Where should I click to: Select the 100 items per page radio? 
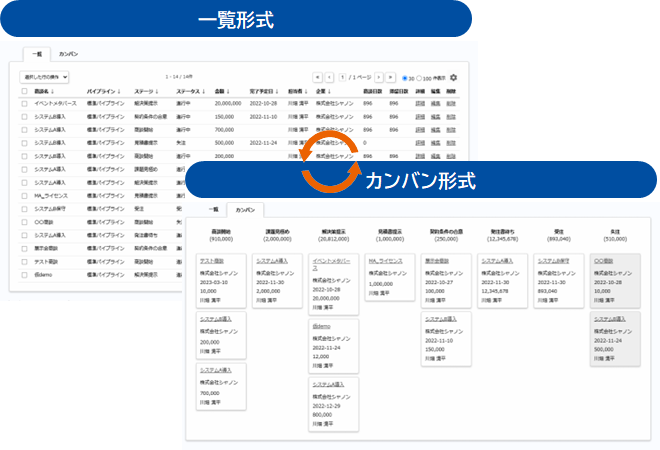point(419,78)
